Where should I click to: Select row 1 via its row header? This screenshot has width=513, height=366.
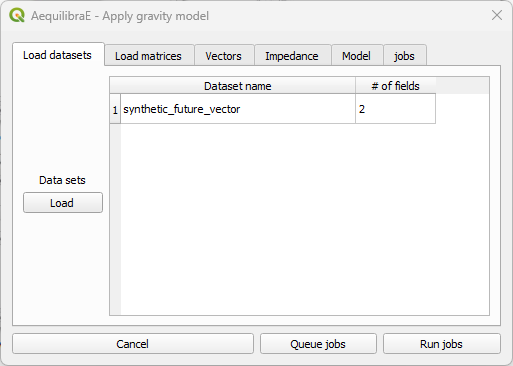[115, 109]
